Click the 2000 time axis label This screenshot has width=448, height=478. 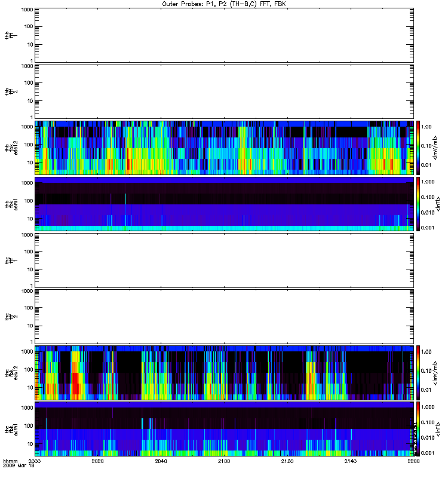coord(35,461)
